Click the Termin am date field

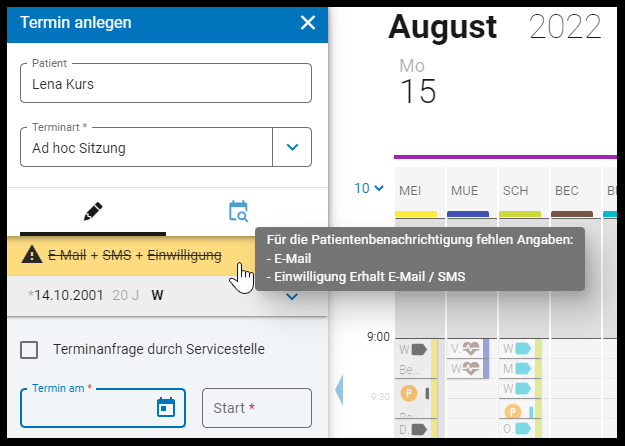103,408
